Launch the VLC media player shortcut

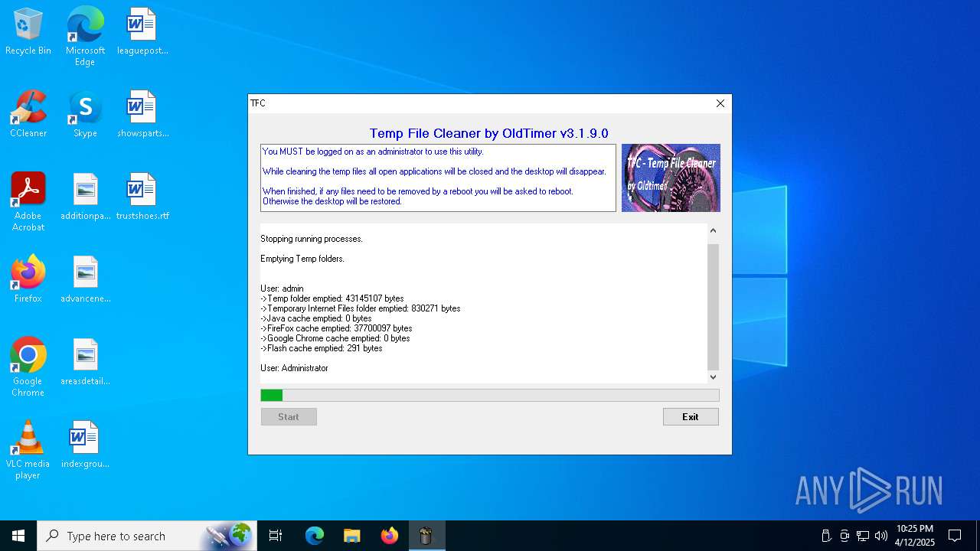point(28,450)
